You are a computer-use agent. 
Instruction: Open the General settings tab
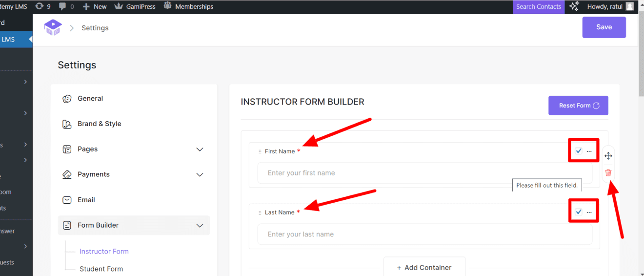pyautogui.click(x=90, y=98)
